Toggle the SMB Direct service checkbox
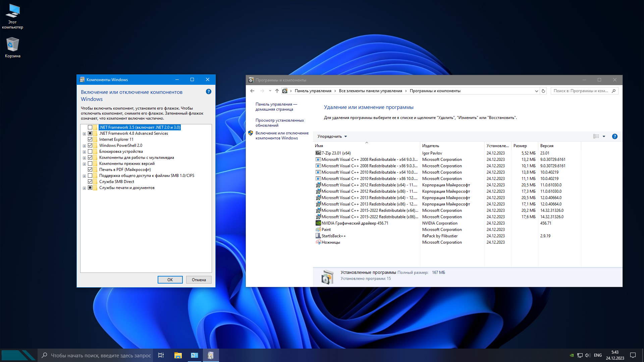Image resolution: width=644 pixels, height=362 pixels. pos(90,182)
